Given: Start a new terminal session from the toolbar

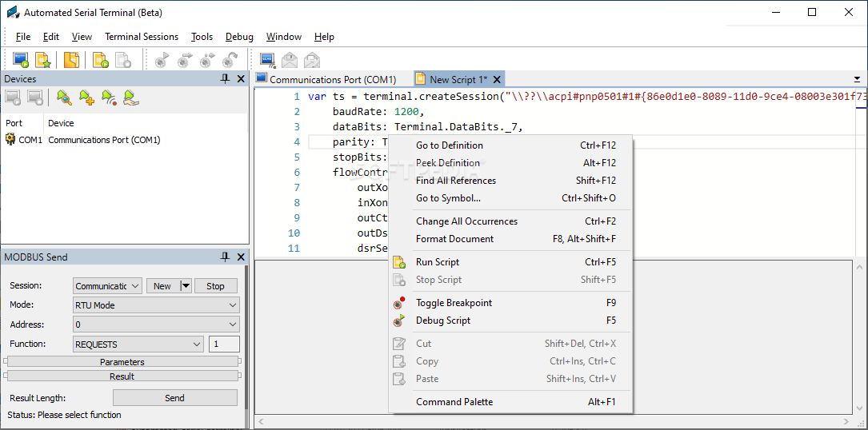Looking at the screenshot, I should point(21,60).
